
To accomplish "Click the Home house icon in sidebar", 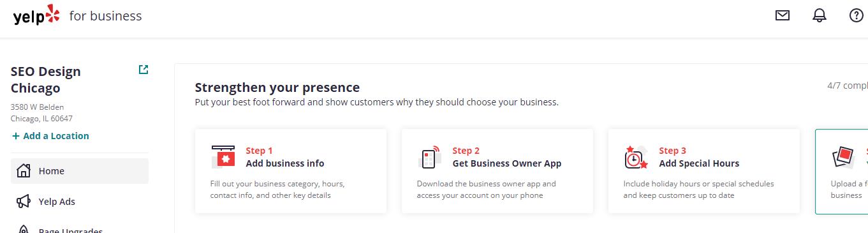I will (24, 171).
